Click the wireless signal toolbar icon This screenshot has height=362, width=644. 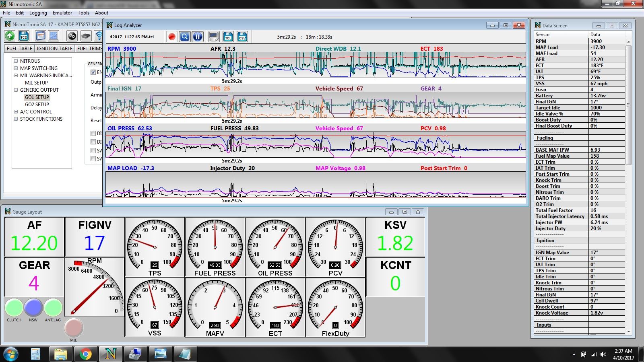pos(98,36)
